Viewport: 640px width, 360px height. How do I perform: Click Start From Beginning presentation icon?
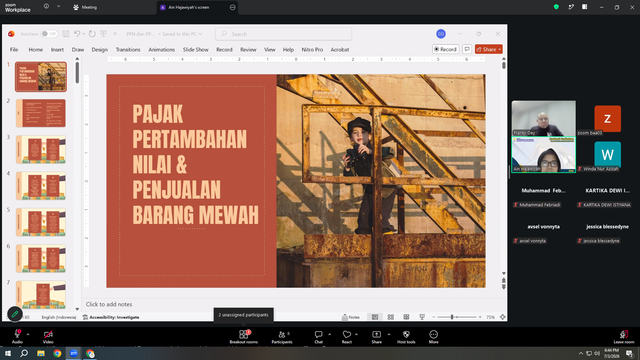pos(104,34)
